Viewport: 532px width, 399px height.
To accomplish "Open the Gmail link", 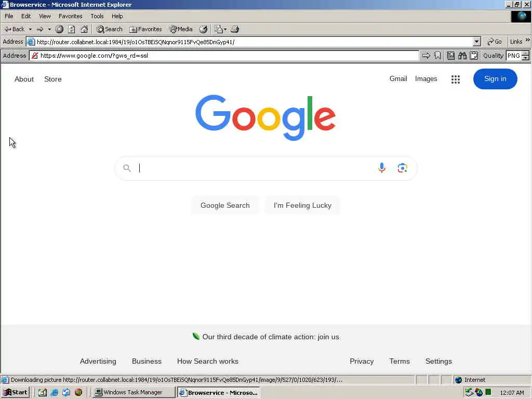I will click(398, 79).
